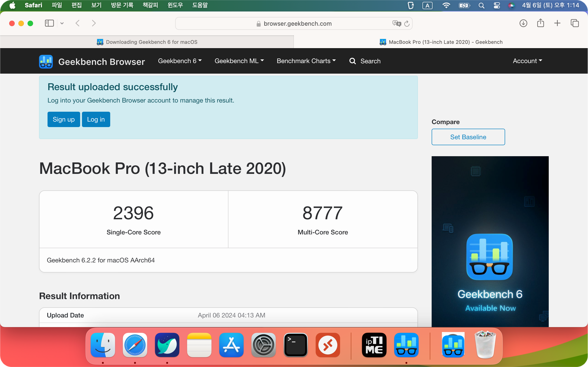Go back with the back arrow
Image resolution: width=588 pixels, height=367 pixels.
(x=78, y=23)
